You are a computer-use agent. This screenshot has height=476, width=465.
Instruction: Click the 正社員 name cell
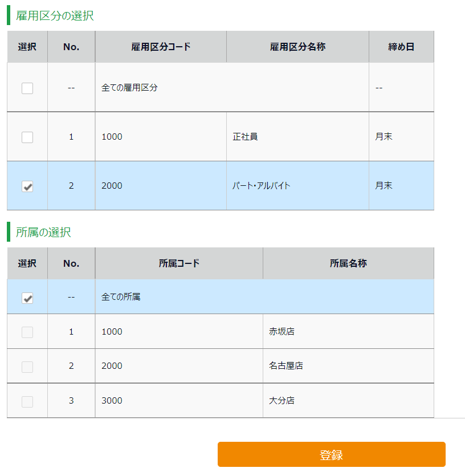(x=245, y=137)
